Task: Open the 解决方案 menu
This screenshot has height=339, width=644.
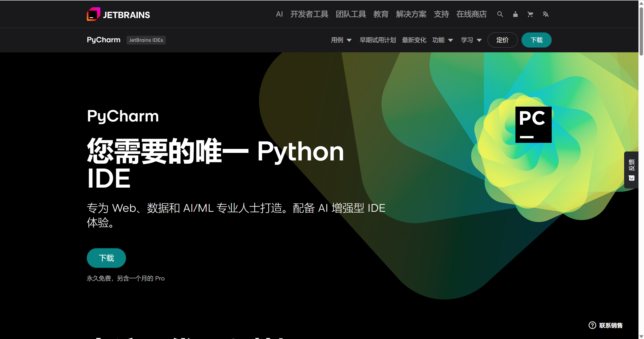Action: 411,14
